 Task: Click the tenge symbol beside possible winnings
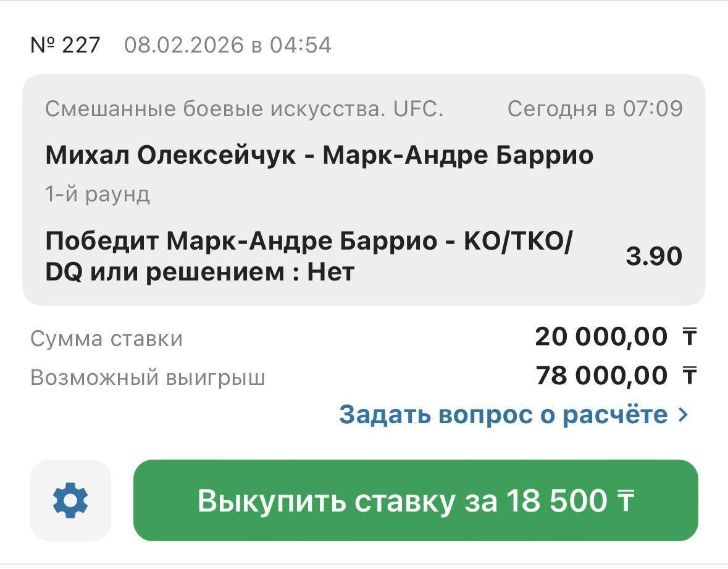coord(689,376)
